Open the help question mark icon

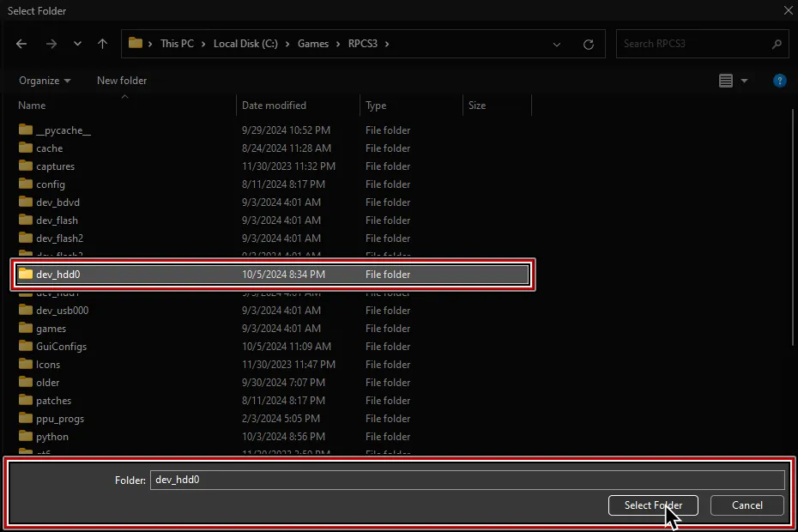[779, 81]
